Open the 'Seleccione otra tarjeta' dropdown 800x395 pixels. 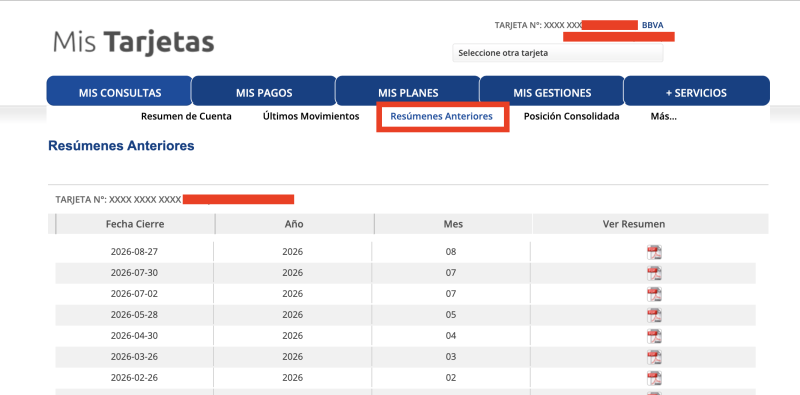click(558, 53)
